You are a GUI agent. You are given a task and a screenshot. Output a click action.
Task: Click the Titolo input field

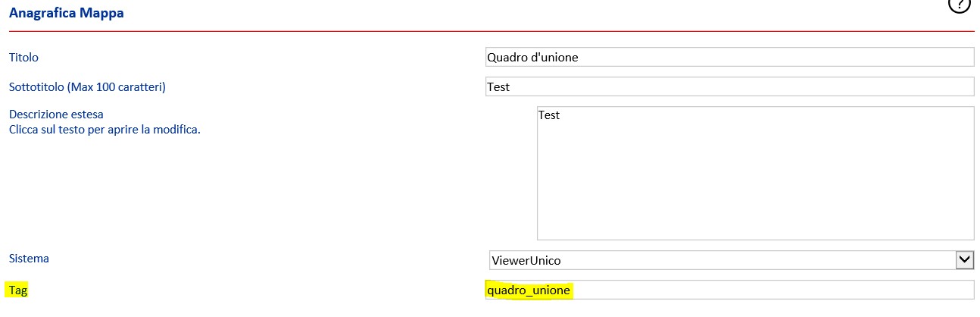point(729,57)
